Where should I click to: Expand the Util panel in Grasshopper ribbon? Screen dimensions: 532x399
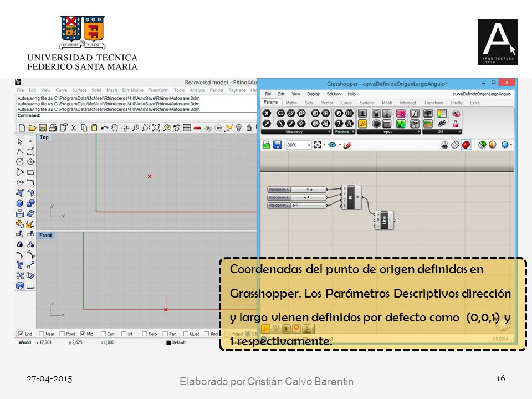(x=460, y=132)
